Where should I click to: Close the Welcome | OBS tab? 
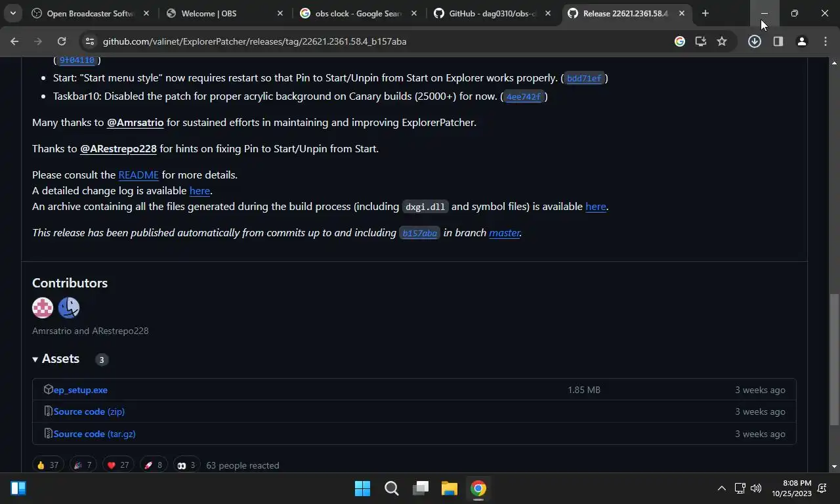(280, 13)
